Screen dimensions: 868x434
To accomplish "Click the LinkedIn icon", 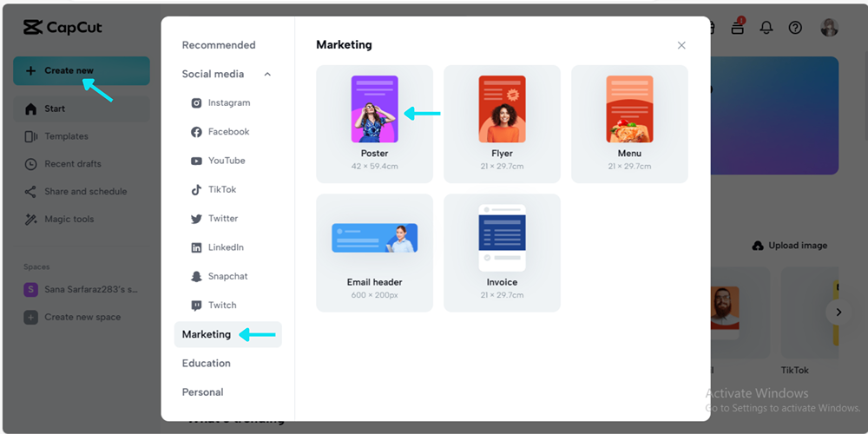I will coord(196,247).
